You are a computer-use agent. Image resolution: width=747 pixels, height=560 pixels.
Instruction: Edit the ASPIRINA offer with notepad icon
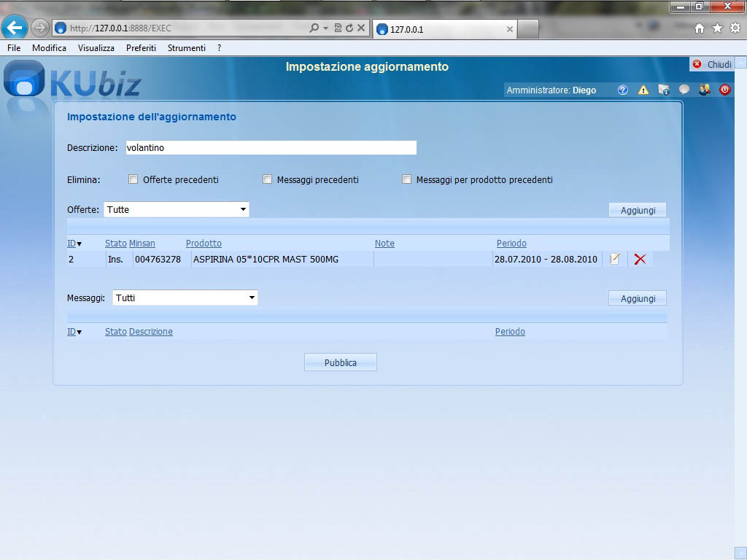[x=615, y=260]
